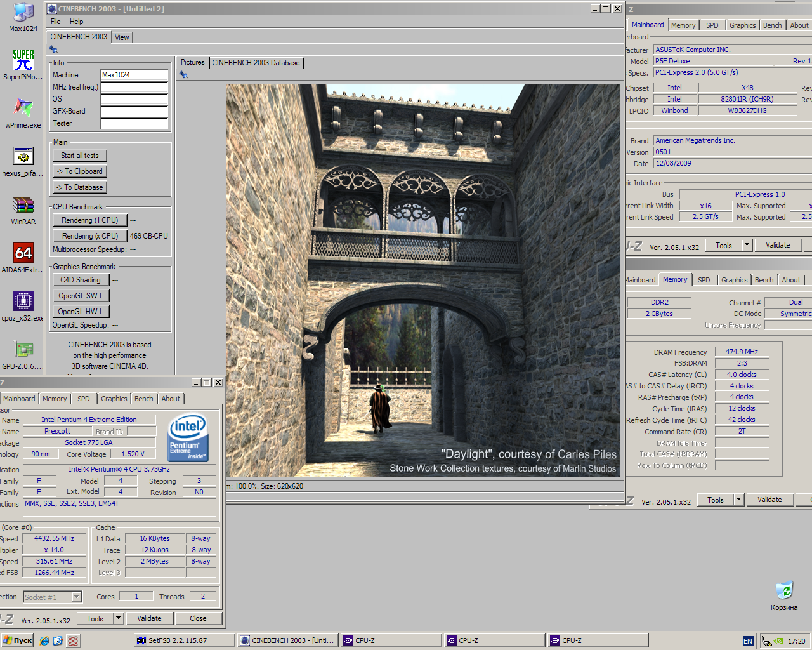Open Tools dropdown arrow in CPU-Z mainboard window

747,245
